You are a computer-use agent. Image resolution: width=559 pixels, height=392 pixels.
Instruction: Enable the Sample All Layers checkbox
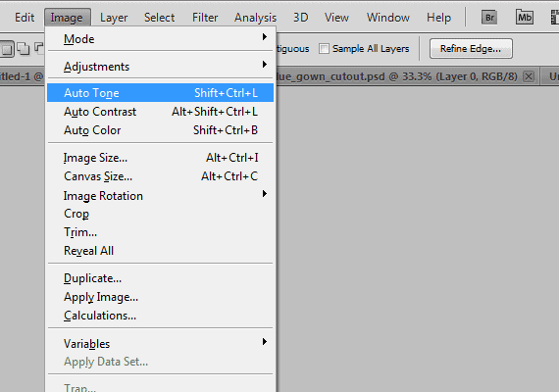pyautogui.click(x=324, y=48)
